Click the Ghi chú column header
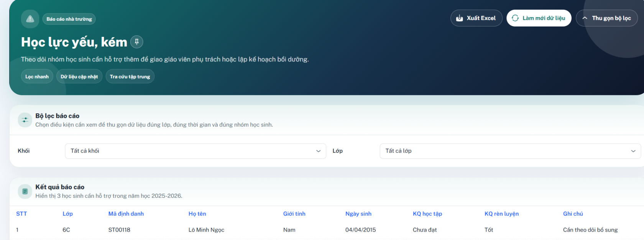The image size is (644, 240). (x=573, y=214)
